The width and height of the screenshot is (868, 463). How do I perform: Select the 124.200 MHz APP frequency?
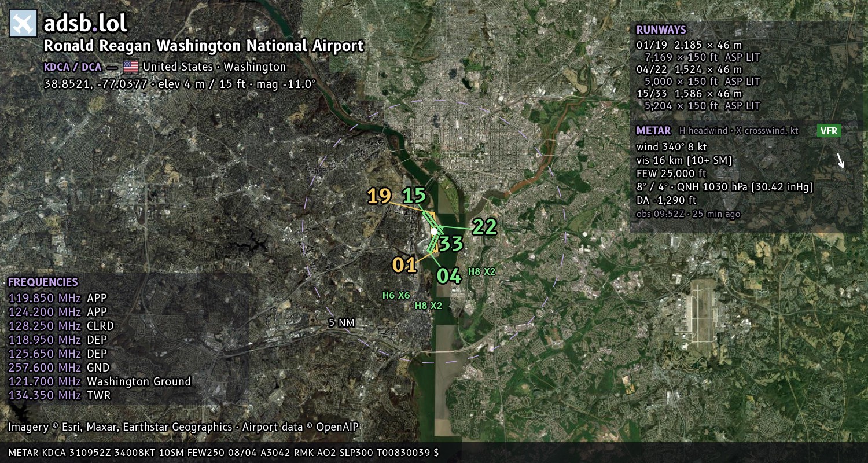58,312
